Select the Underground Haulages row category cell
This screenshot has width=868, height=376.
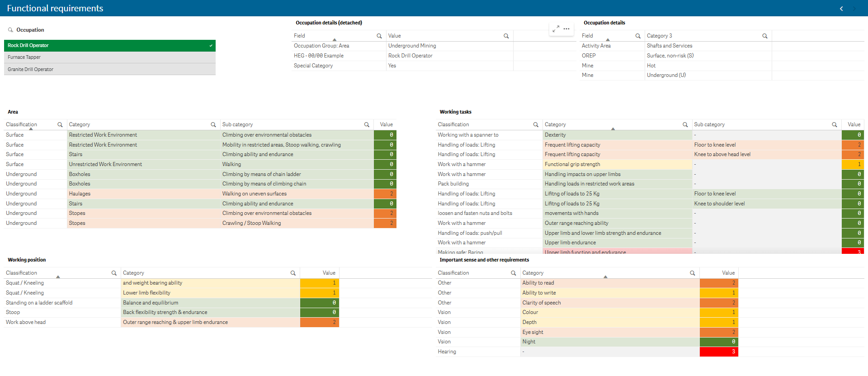pyautogui.click(x=143, y=194)
